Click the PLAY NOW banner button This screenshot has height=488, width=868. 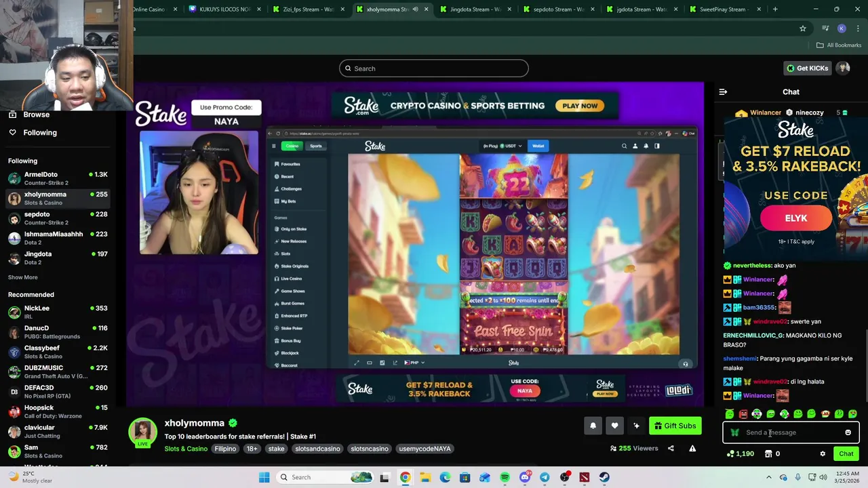click(x=580, y=106)
